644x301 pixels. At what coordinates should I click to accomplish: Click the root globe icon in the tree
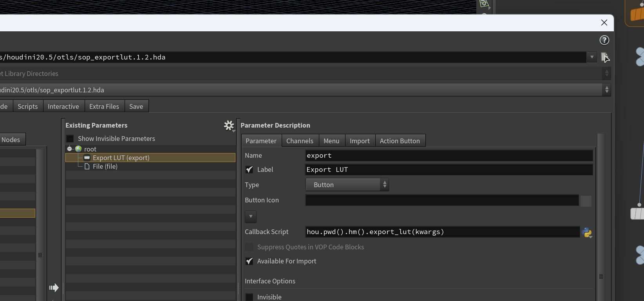click(78, 149)
